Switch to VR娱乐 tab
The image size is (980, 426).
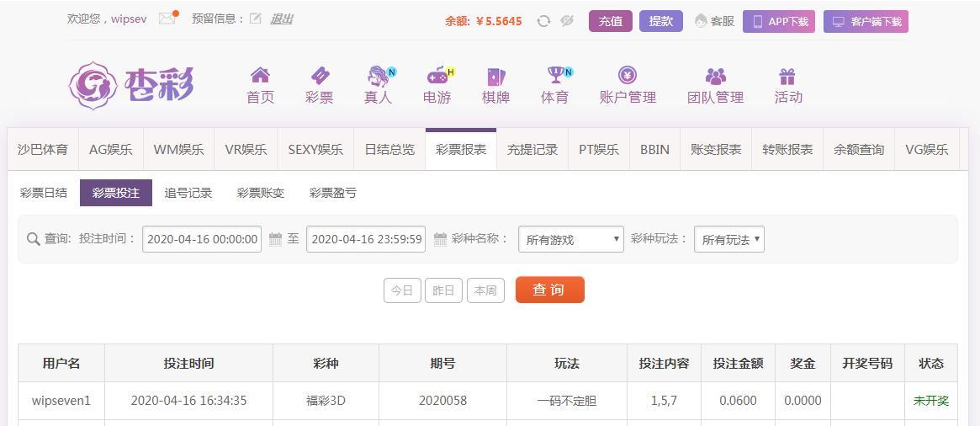246,150
